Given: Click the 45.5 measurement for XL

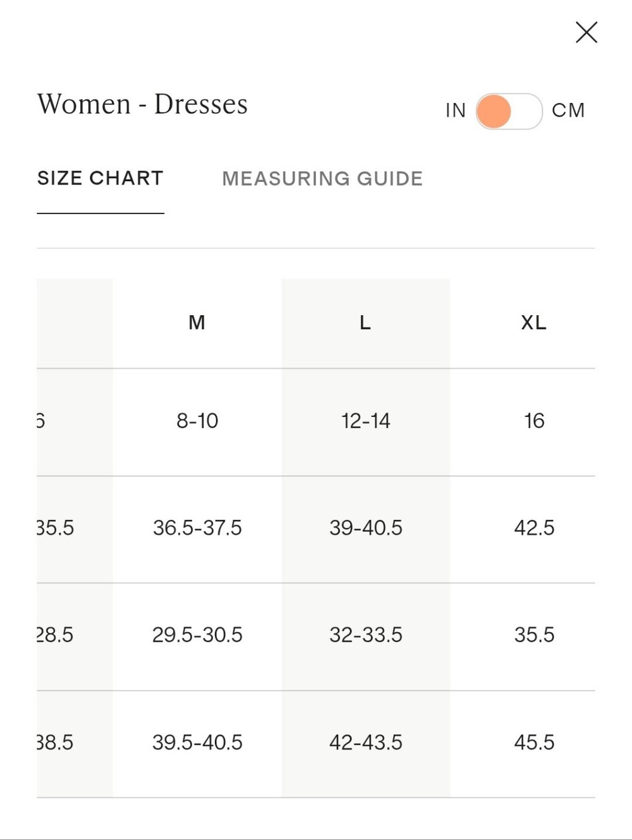Looking at the screenshot, I should click(534, 742).
